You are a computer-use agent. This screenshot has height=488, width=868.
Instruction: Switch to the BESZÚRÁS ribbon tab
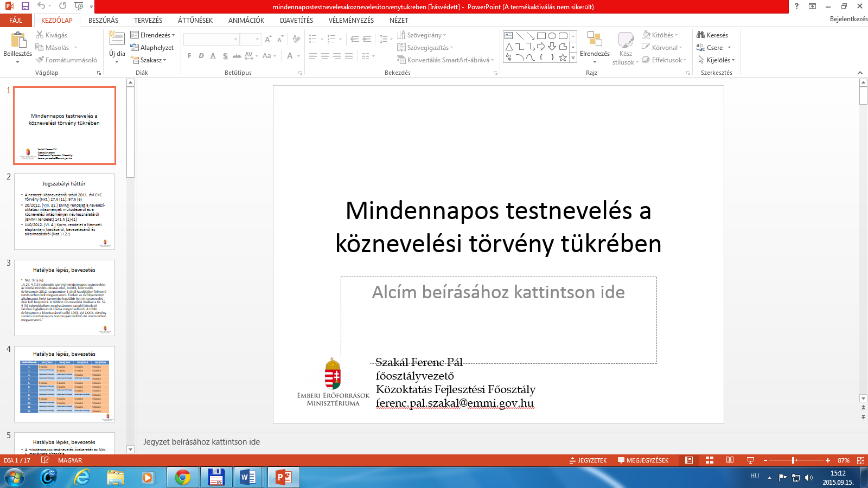[x=103, y=20]
